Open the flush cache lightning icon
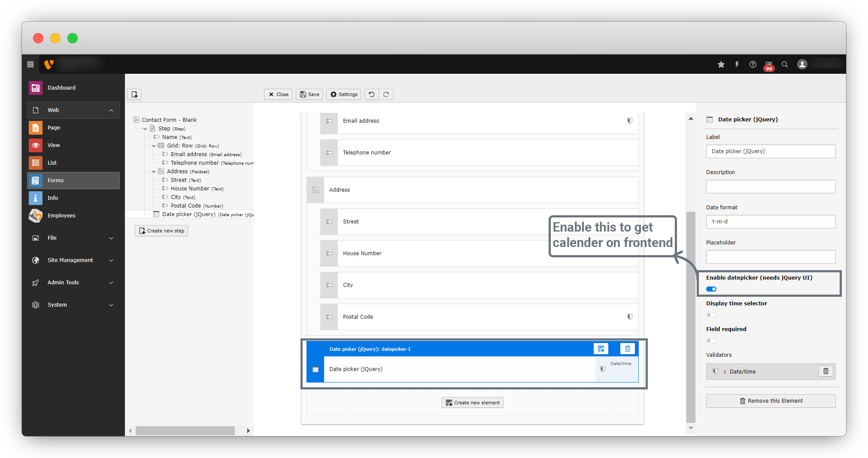868x458 pixels. (737, 64)
